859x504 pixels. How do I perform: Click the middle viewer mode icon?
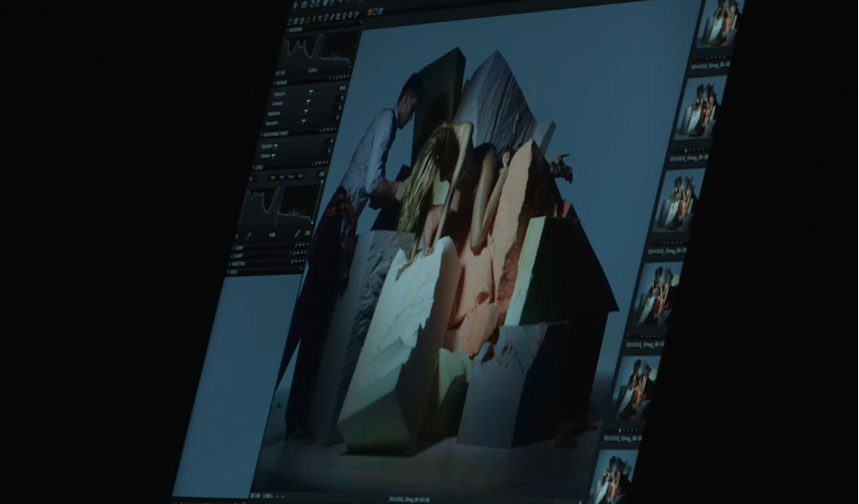[x=376, y=12]
